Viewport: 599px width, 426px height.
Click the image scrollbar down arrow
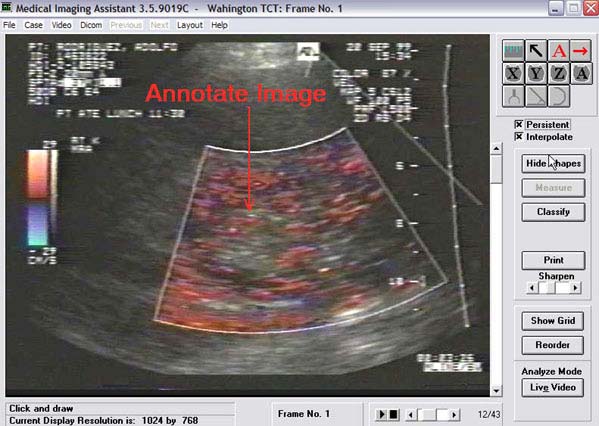[496, 391]
